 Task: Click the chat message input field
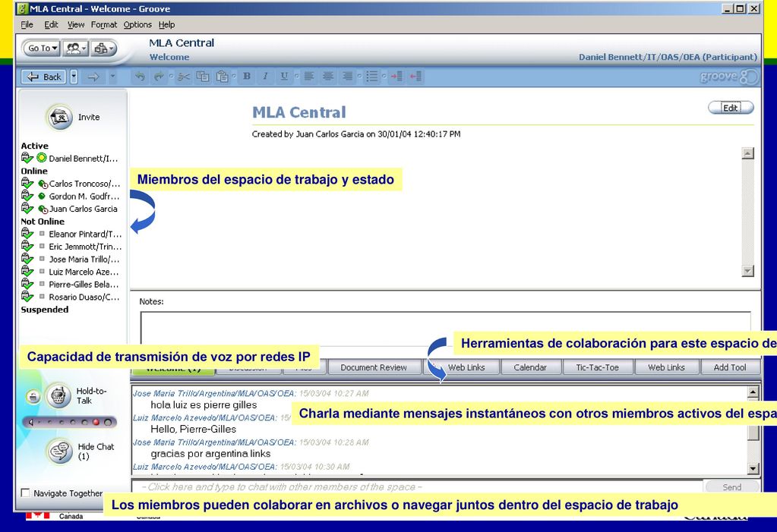(417, 487)
